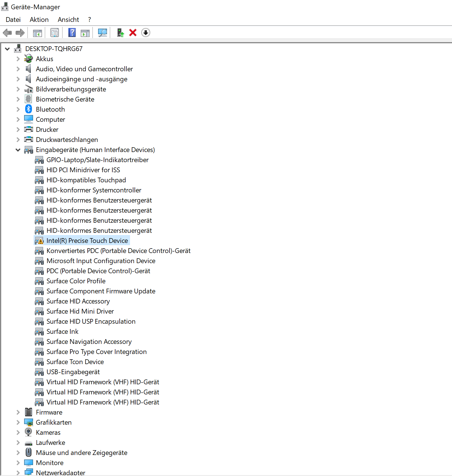The width and height of the screenshot is (452, 476).
Task: Click the Forward arrow toolbar icon
Action: (x=20, y=33)
